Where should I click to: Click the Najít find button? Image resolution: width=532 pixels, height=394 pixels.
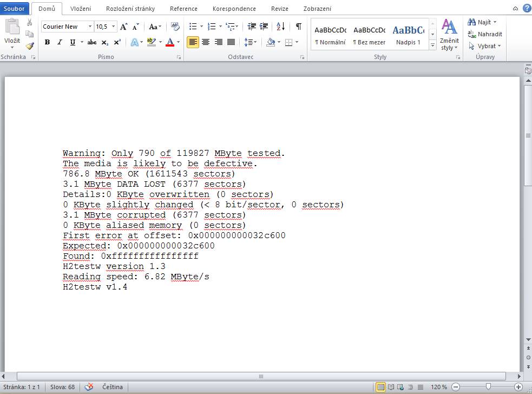pos(482,22)
